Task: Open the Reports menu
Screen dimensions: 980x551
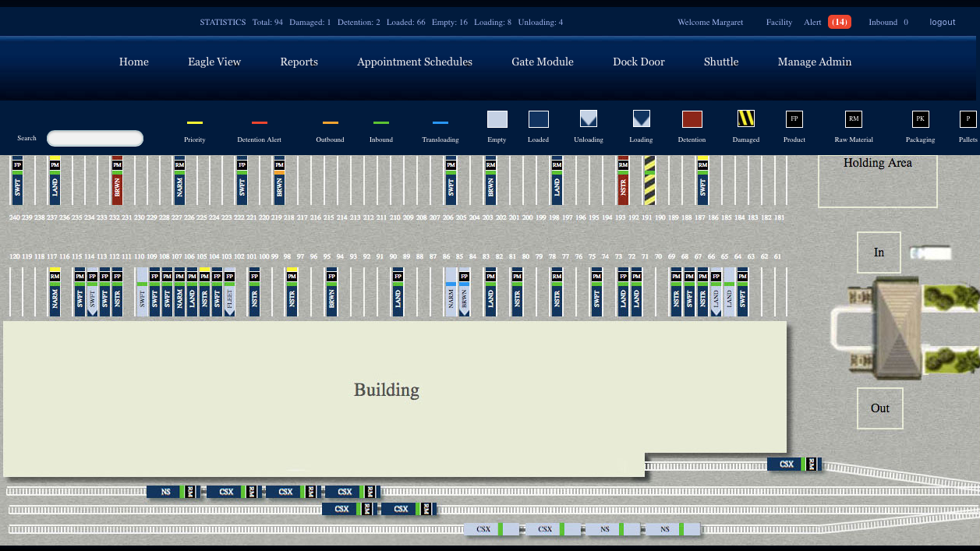Action: (299, 62)
